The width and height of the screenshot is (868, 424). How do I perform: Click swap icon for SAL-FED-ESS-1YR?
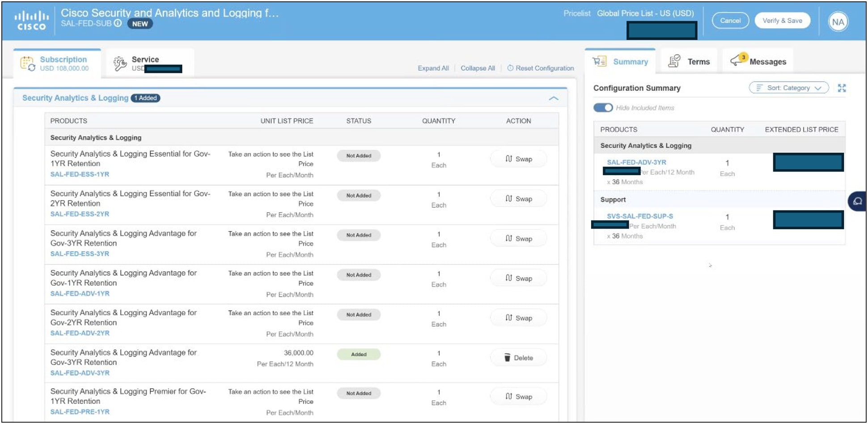[508, 159]
